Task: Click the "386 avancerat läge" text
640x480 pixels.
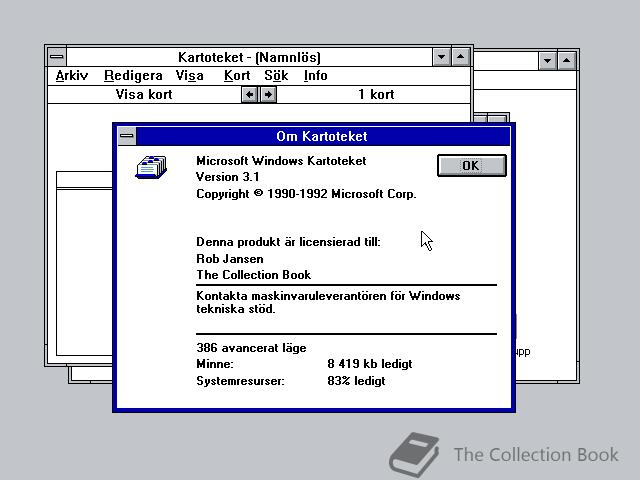Action: click(251, 348)
